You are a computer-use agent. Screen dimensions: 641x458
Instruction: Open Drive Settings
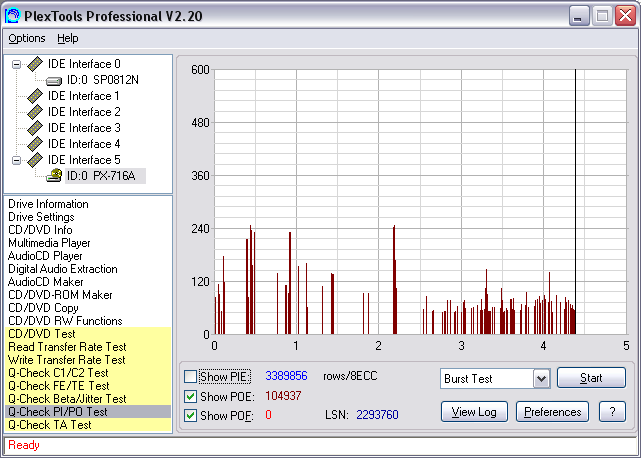[41, 217]
